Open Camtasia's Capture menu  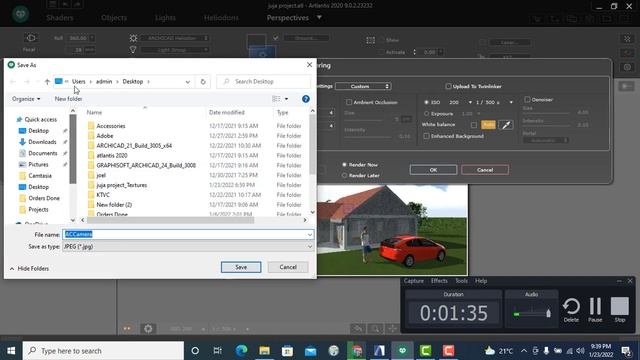tap(413, 281)
